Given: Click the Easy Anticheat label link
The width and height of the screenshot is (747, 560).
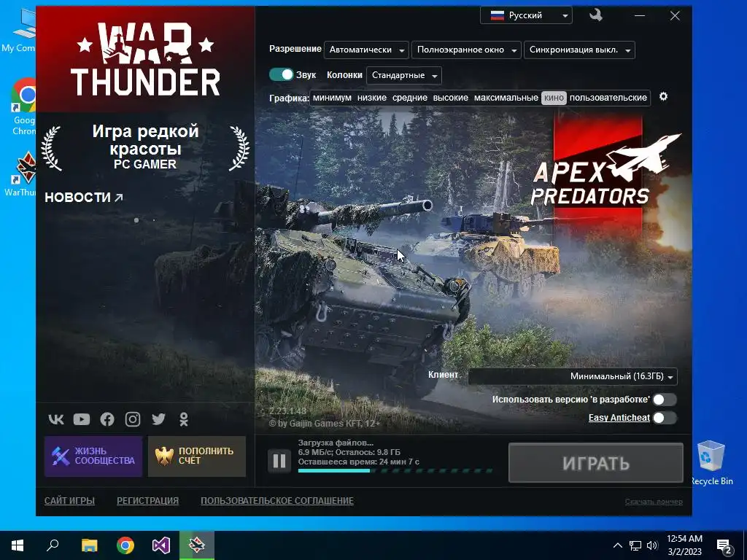Looking at the screenshot, I should (x=619, y=418).
